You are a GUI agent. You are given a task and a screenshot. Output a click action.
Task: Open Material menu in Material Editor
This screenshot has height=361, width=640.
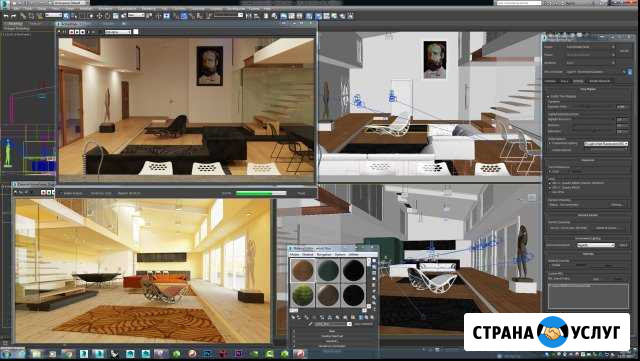(308, 254)
